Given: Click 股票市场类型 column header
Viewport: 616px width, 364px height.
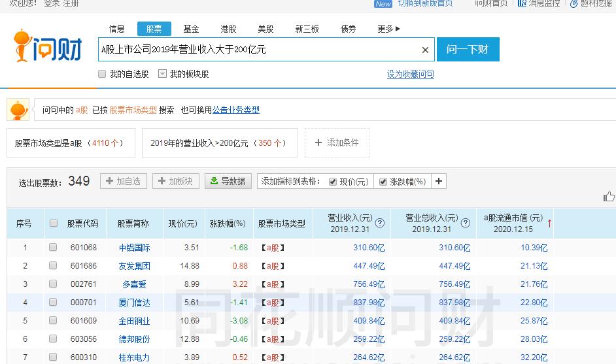Looking at the screenshot, I should (282, 223).
